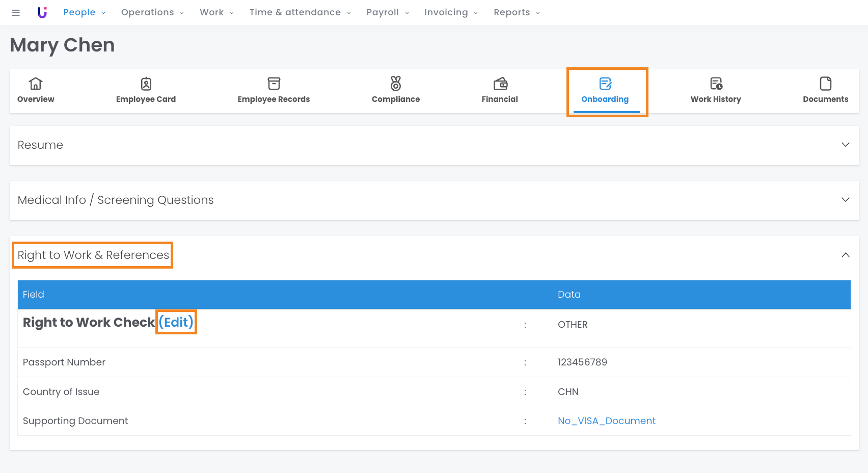
Task: Open the No_VISA_Document link
Action: [x=606, y=421]
